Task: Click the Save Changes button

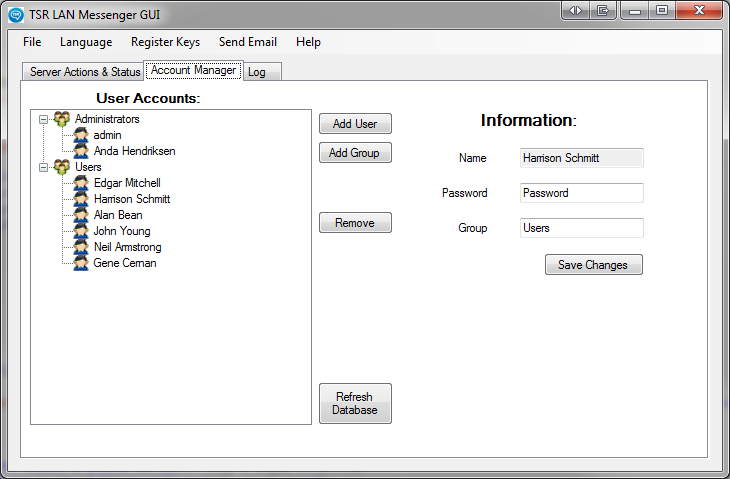Action: [593, 265]
